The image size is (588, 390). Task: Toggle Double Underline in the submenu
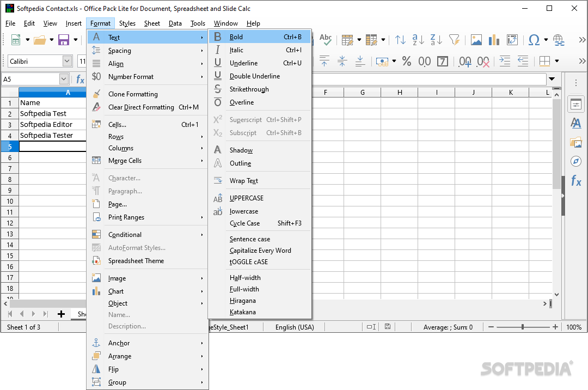tap(260, 76)
